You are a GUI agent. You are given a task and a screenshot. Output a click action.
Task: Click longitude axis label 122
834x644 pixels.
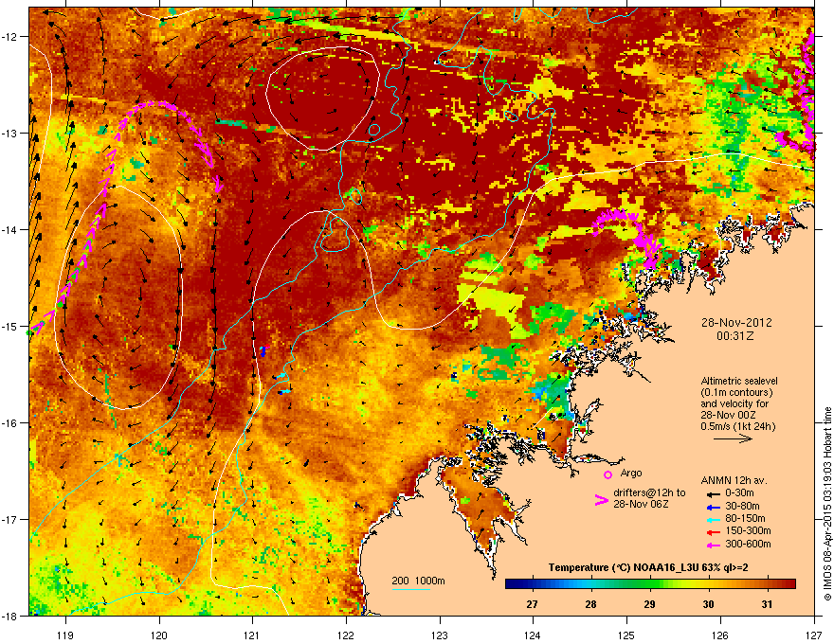point(346,635)
